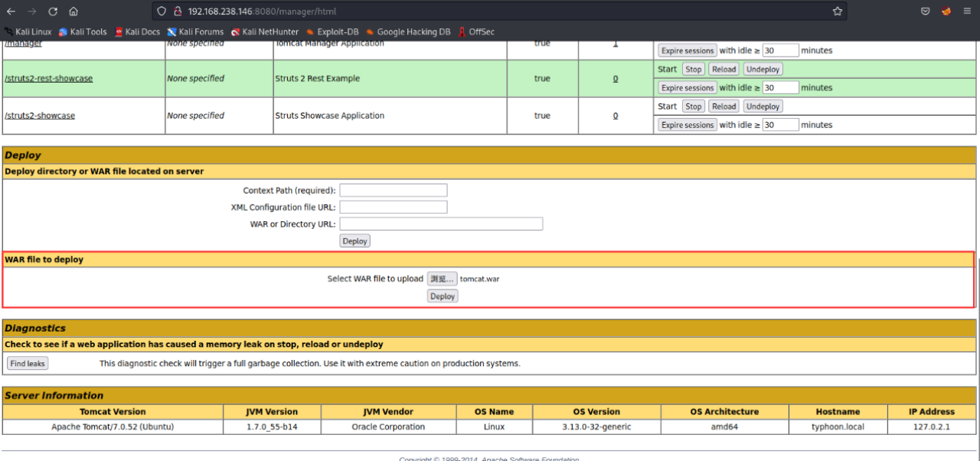The height and width of the screenshot is (461, 980).
Task: Reload the struts2-rest-showcase application
Action: pyautogui.click(x=724, y=69)
